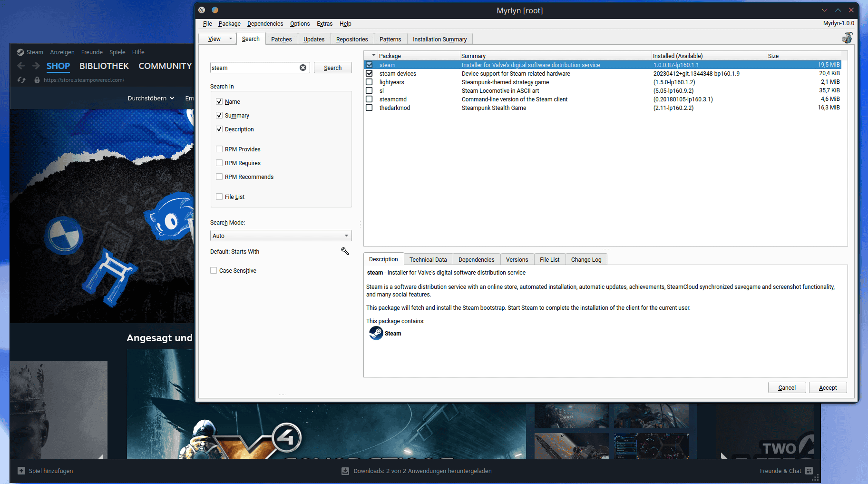Click the Downloads icon in Steam bottom bar

(x=345, y=471)
